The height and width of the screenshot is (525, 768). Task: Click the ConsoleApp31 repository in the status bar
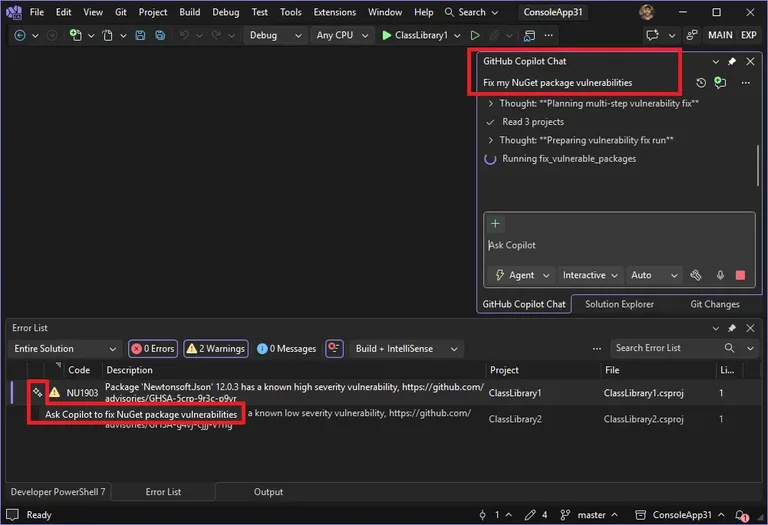(x=679, y=515)
